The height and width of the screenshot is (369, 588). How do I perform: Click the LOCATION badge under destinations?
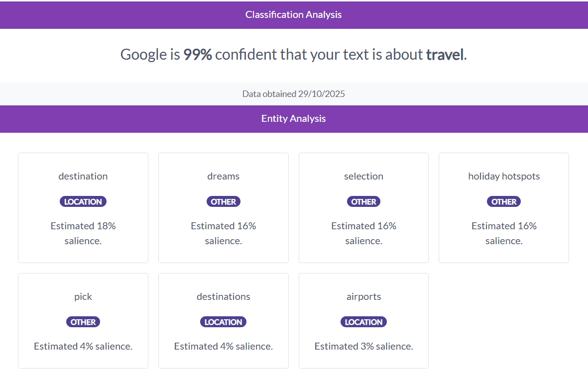tap(224, 322)
